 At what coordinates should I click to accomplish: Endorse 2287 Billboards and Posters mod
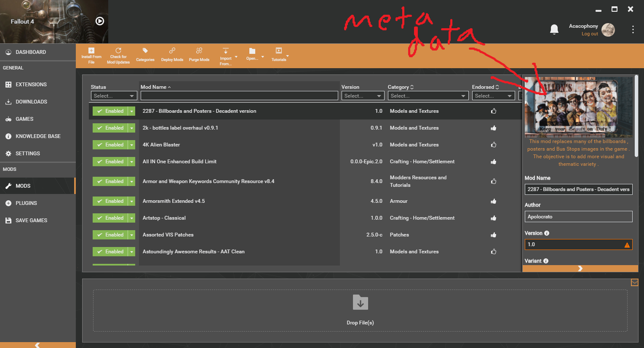pos(494,111)
